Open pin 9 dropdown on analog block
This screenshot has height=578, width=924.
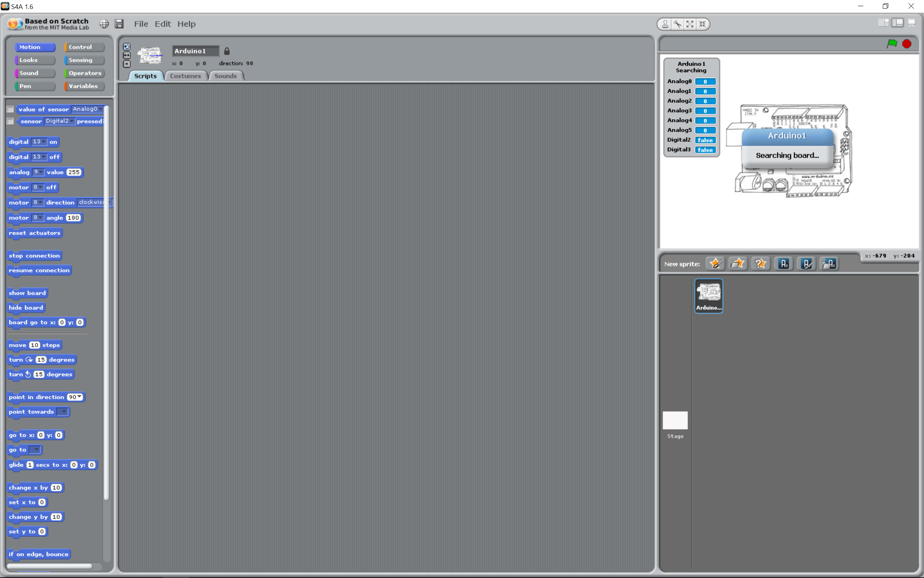point(38,172)
